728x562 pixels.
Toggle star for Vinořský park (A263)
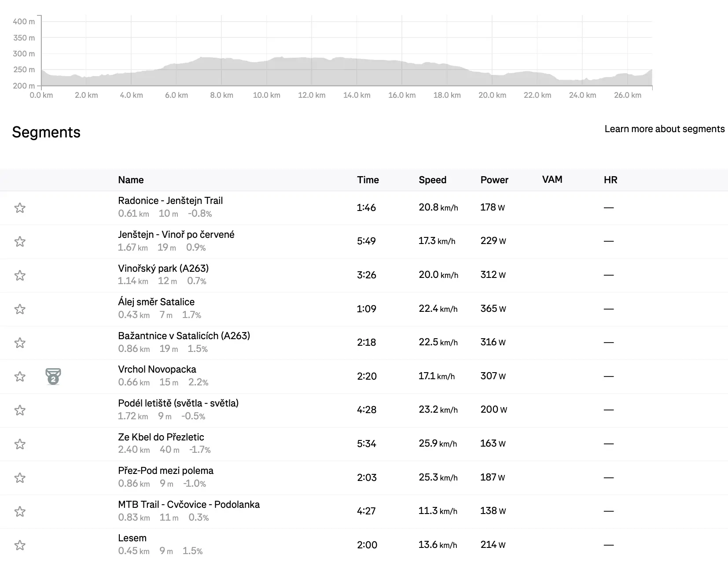tap(20, 275)
